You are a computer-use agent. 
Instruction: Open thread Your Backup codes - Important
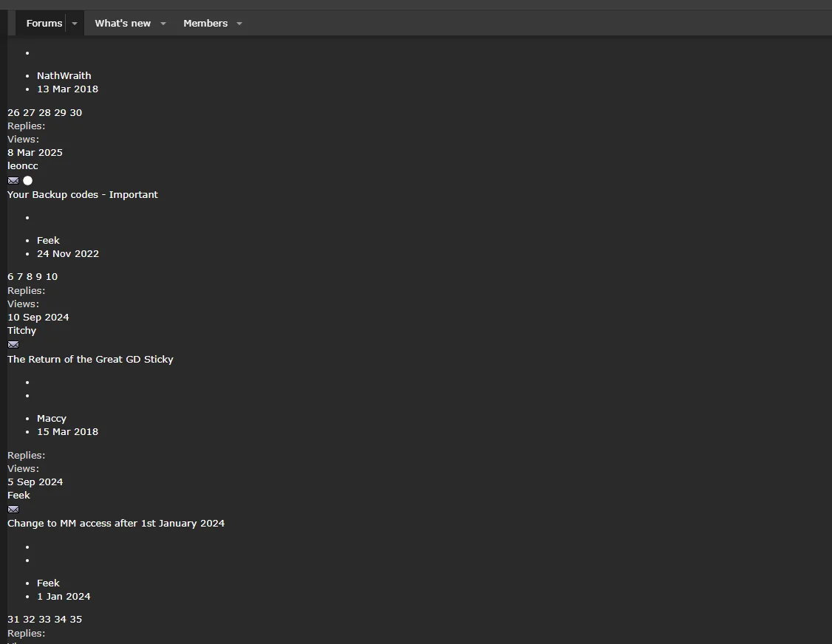(x=82, y=195)
